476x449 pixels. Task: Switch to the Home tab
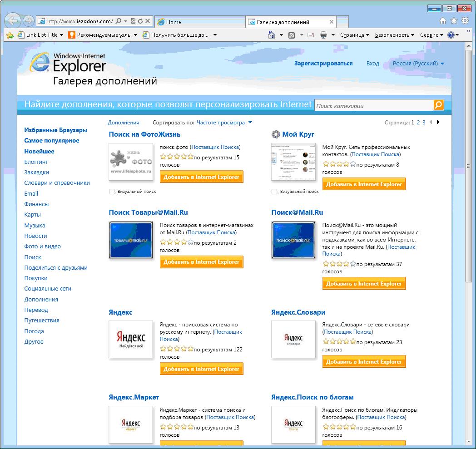click(200, 22)
